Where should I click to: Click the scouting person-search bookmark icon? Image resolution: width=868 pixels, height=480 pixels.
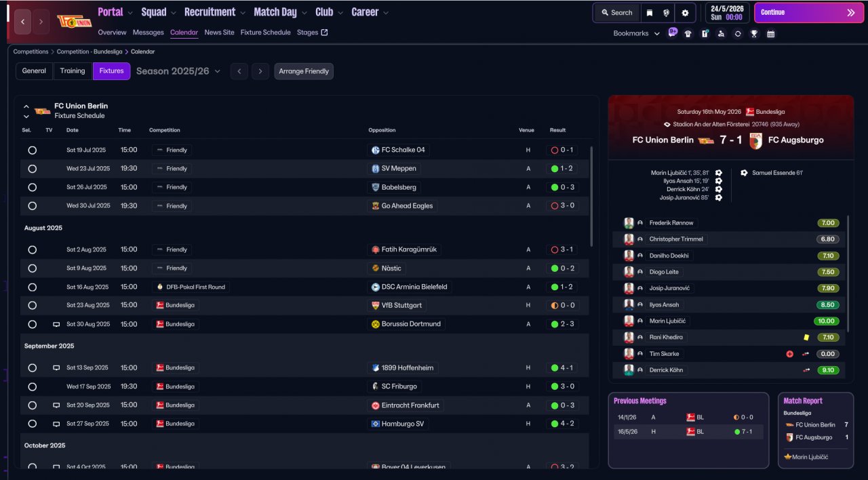click(721, 34)
